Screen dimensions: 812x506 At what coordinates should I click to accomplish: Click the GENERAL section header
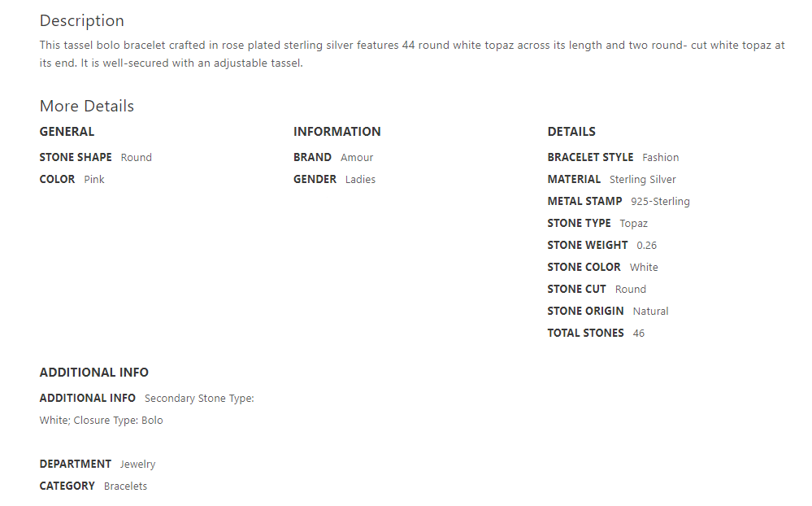tap(67, 132)
